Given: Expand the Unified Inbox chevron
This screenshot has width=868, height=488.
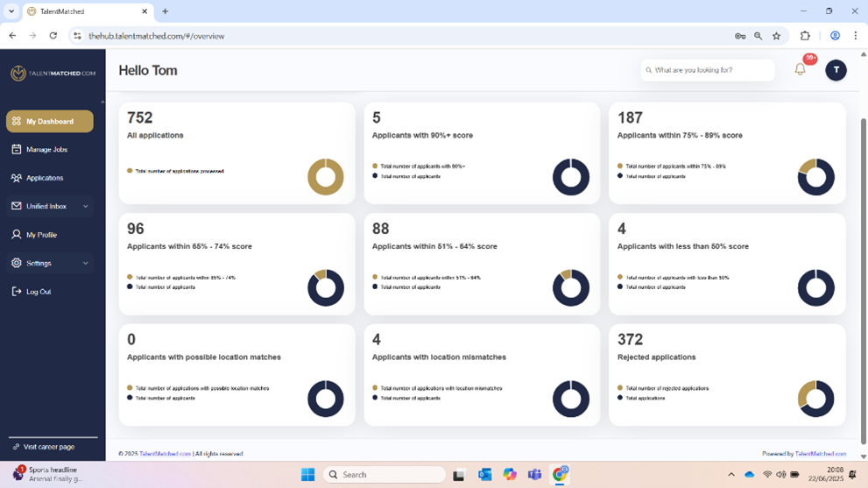Looking at the screenshot, I should (85, 206).
